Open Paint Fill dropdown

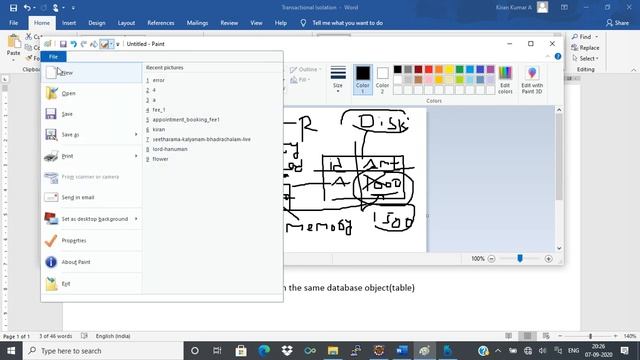pos(299,80)
